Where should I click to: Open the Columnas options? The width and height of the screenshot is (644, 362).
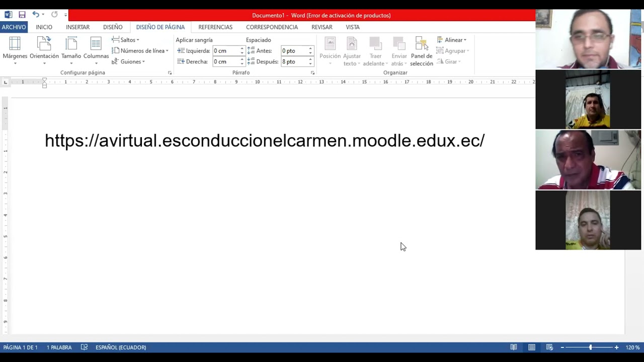coord(96,50)
